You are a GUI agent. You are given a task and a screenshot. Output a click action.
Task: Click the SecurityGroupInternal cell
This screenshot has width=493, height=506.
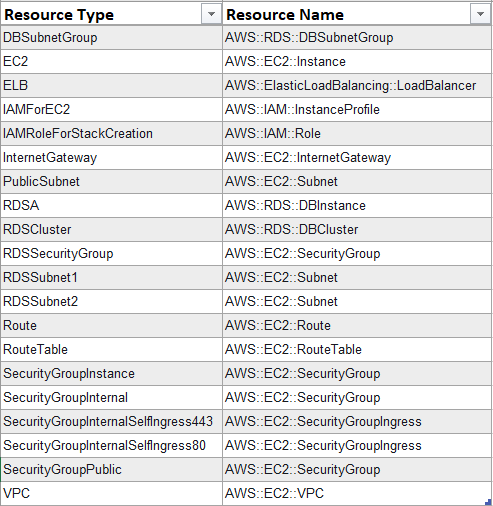(111, 398)
